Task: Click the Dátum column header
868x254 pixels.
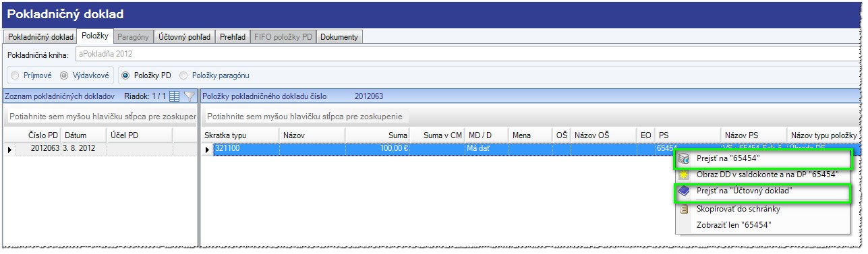Action: pyautogui.click(x=84, y=135)
